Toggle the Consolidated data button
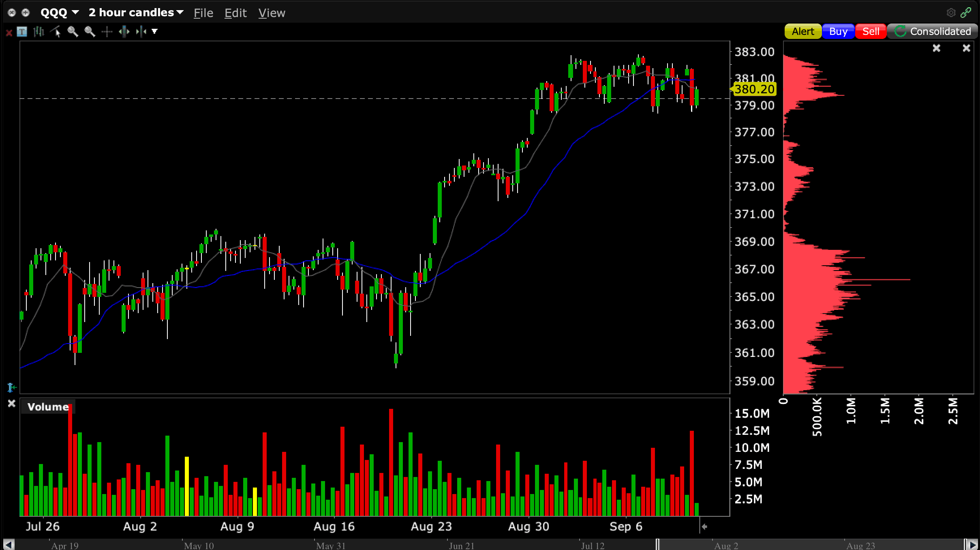Image resolution: width=980 pixels, height=550 pixels. click(x=932, y=32)
